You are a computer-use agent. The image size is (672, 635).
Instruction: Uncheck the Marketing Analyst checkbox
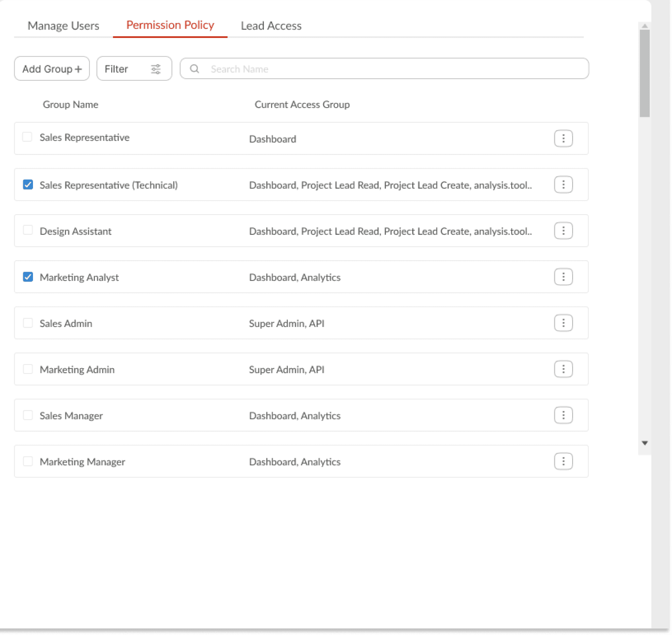point(28,277)
